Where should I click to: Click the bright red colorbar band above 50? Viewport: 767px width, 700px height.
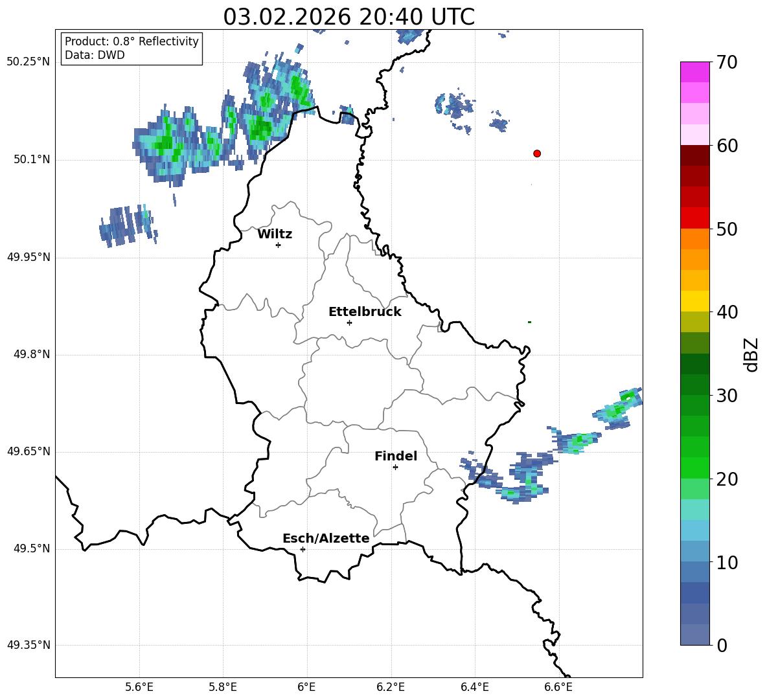[x=694, y=218]
